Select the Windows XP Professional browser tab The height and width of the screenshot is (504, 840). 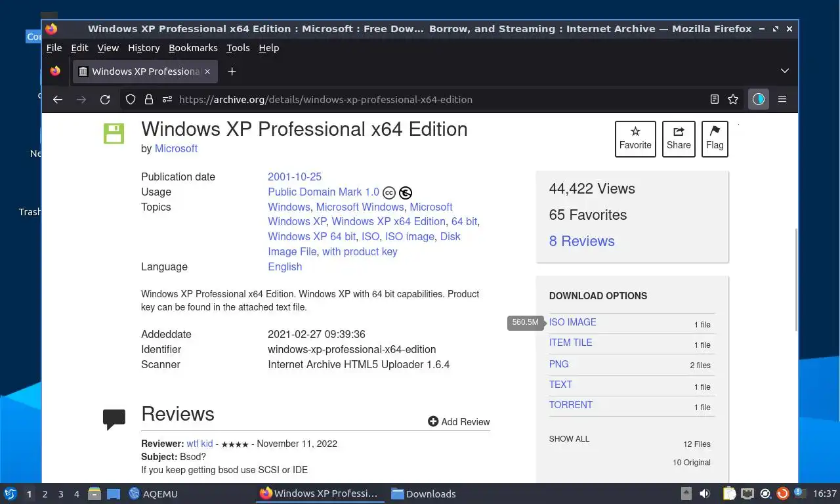145,72
